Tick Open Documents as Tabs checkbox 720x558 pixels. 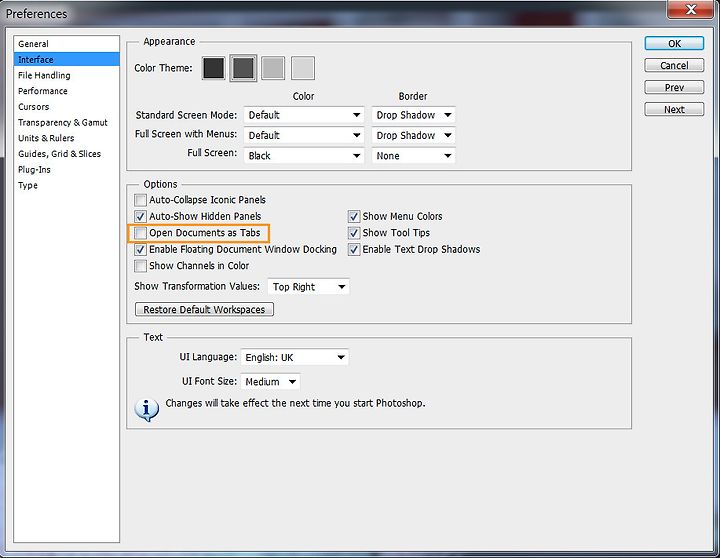[141, 233]
